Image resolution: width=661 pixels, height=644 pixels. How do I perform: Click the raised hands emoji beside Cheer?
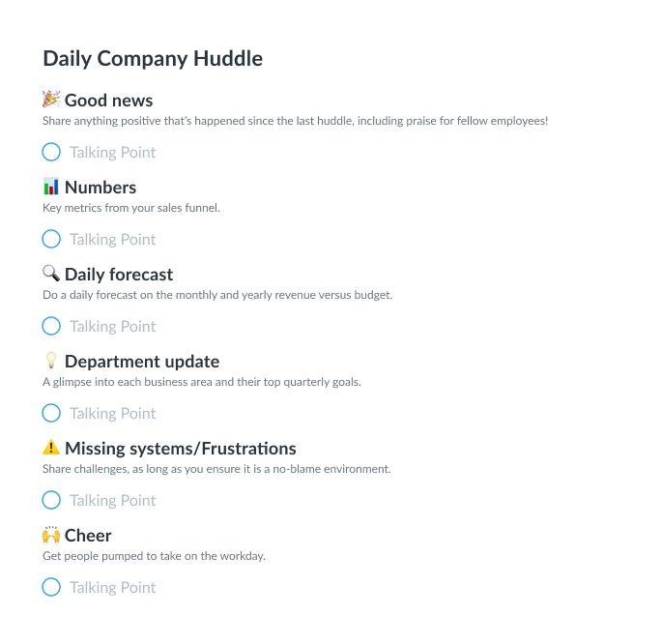click(51, 535)
